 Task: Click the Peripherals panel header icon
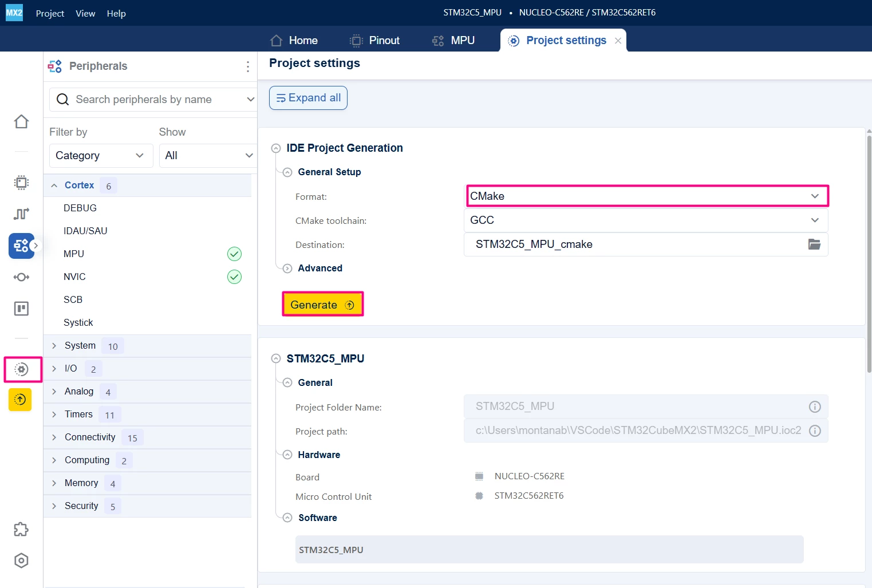point(55,66)
